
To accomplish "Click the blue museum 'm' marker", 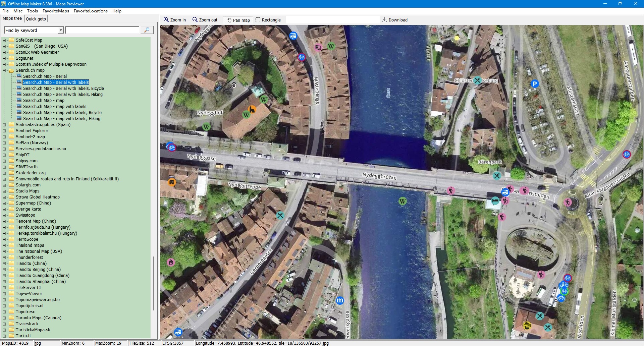I will pos(340,300).
